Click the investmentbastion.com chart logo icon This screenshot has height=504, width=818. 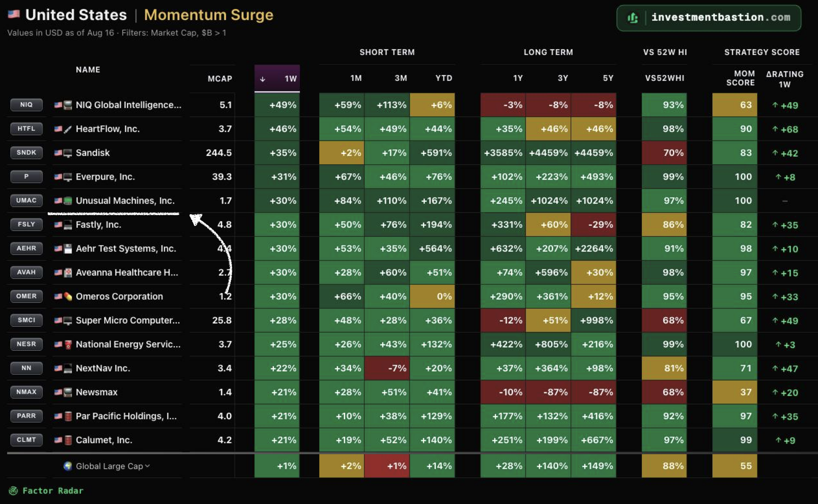(632, 18)
